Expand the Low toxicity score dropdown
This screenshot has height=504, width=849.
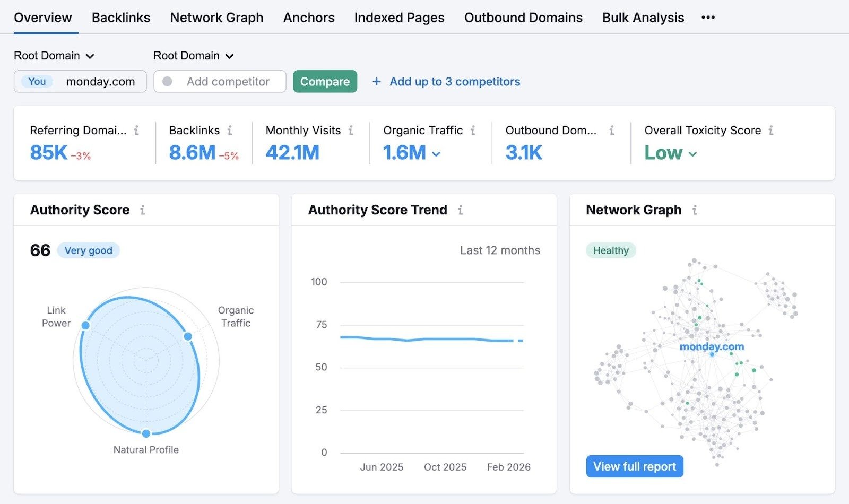692,154
